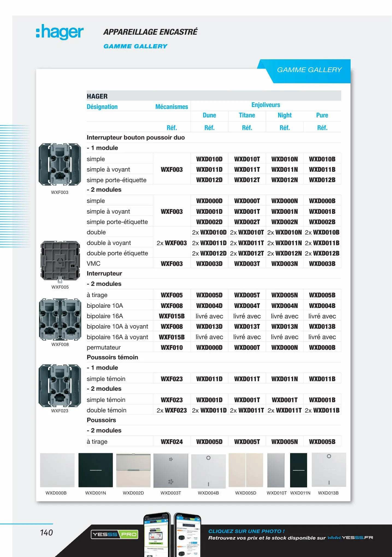Image resolution: width=392 pixels, height=557 pixels.
Task: Click the WXD000B white plate photo
Action: click(57, 470)
